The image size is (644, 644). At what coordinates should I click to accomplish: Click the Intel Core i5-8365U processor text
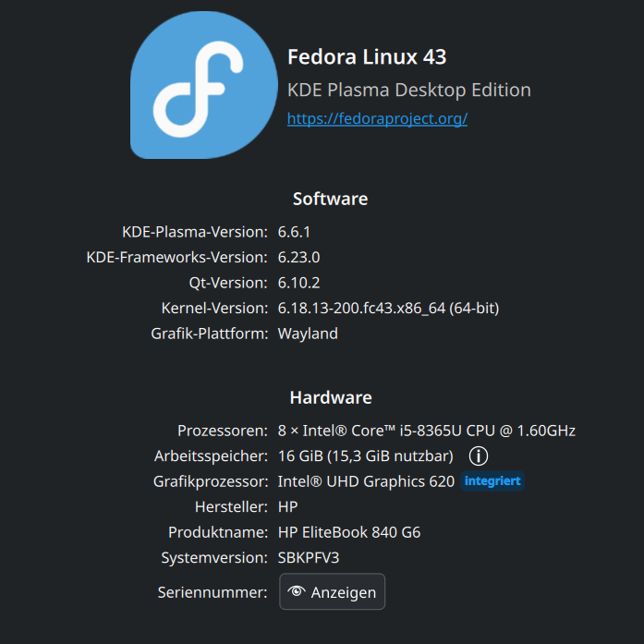point(426,431)
